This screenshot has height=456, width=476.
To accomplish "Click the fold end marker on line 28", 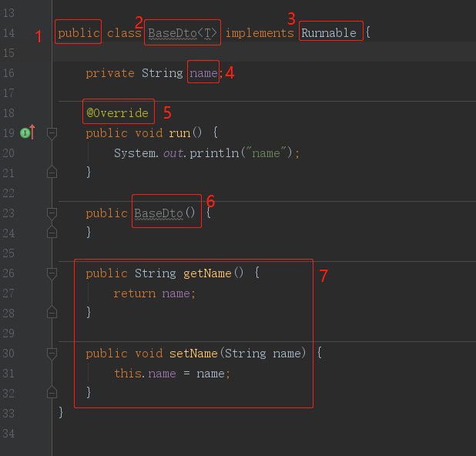I will click(52, 312).
